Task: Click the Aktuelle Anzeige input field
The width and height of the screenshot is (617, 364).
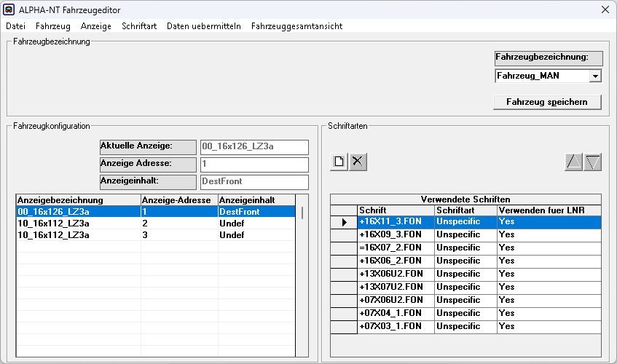Action: click(254, 147)
